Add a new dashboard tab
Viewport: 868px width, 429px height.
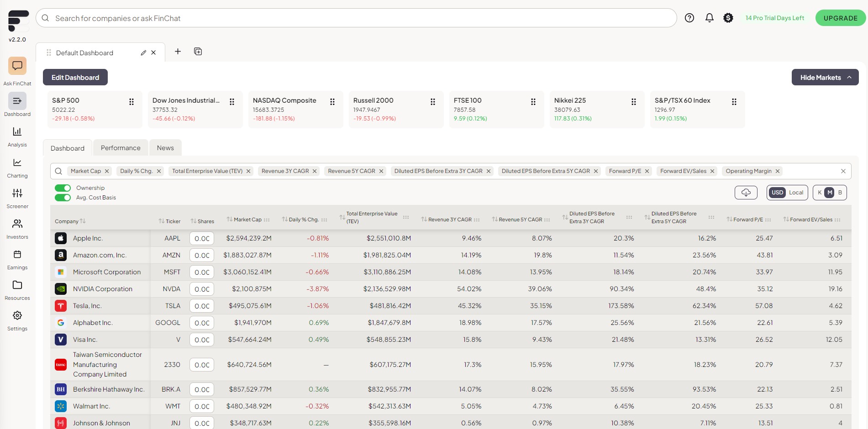178,52
